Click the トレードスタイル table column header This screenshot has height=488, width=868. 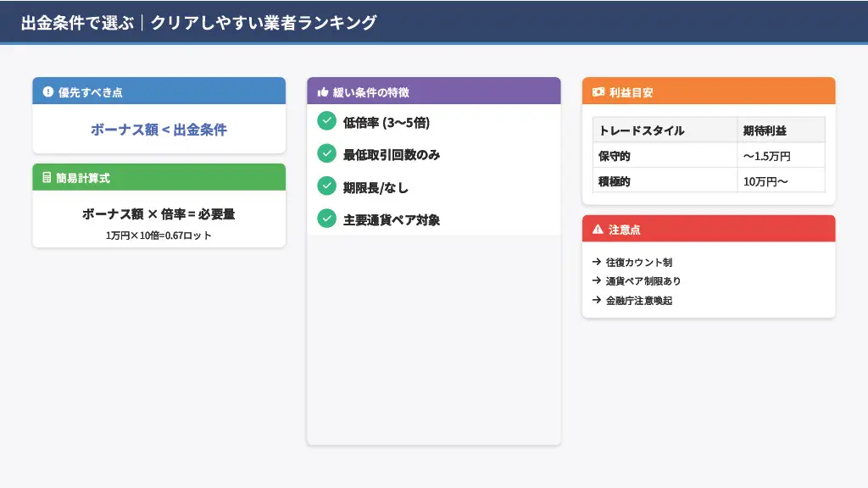pos(642,130)
